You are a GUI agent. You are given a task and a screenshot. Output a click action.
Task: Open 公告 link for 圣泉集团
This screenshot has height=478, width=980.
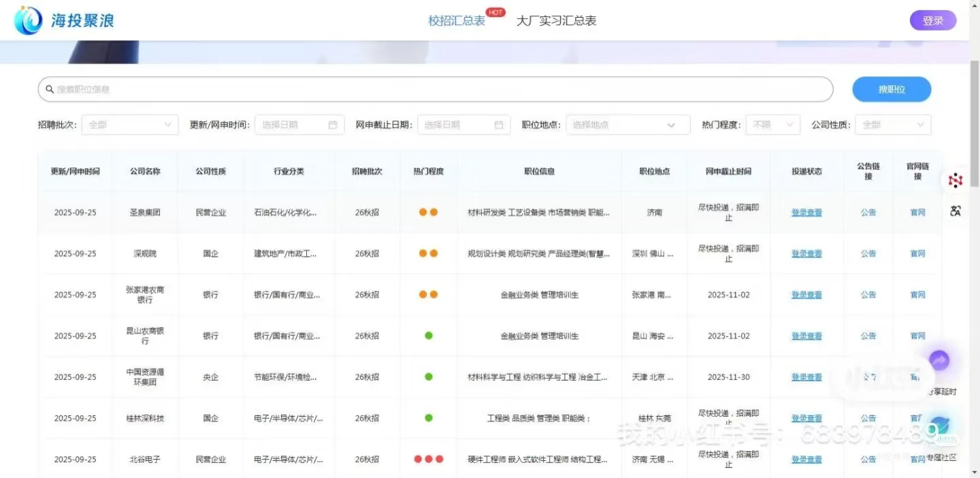coord(868,212)
